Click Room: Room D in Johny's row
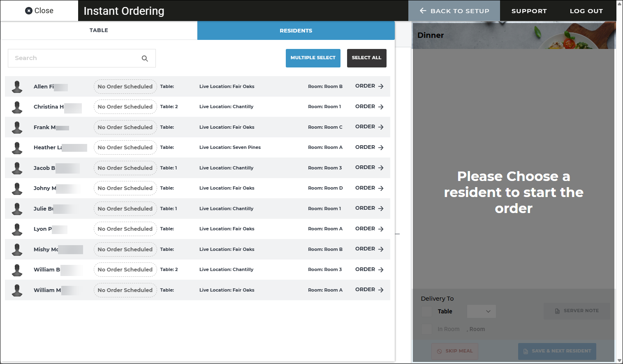623x364 pixels. [x=325, y=188]
